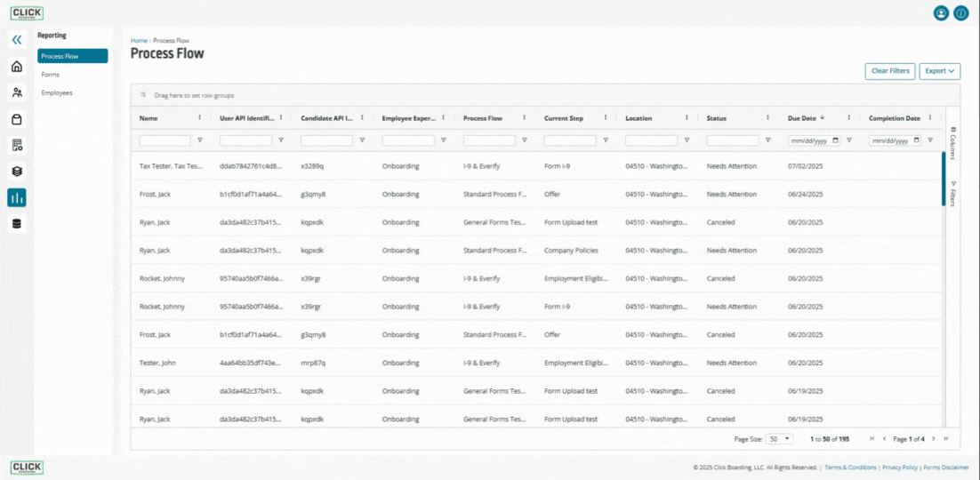Open the building icon in the sidebar
Viewport: 980px width, 480px height.
(17, 145)
